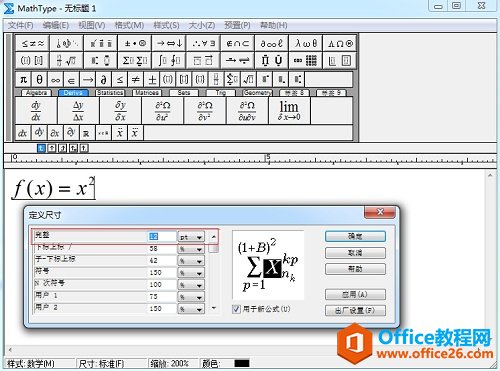This screenshot has width=500, height=371.
Task: Open the miscellaneous symbols palette (∂∞ℓ)
Action: 272,43
